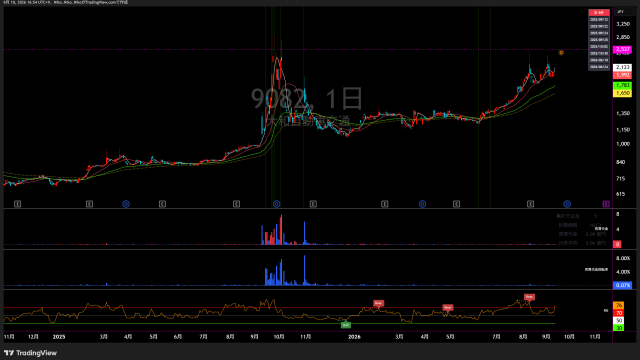Screen dimensions: 640x360
Task: Click the orange 76 RSI value label
Action: tap(619, 306)
